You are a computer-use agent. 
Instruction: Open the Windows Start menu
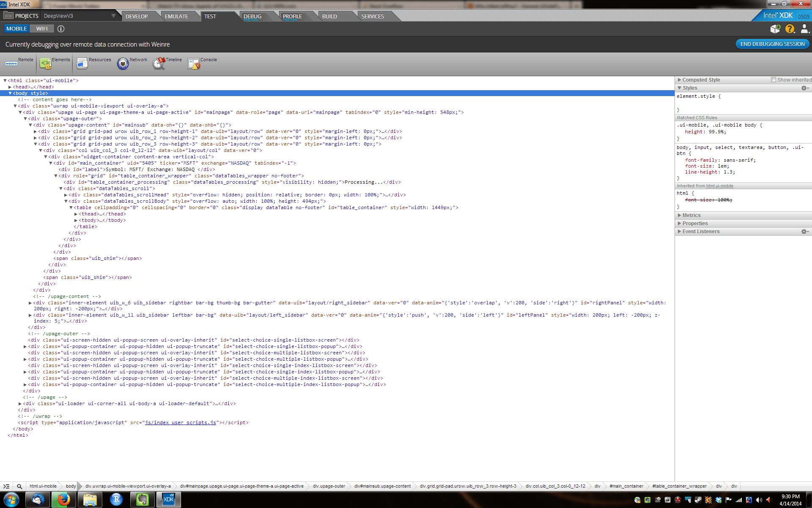(x=11, y=500)
